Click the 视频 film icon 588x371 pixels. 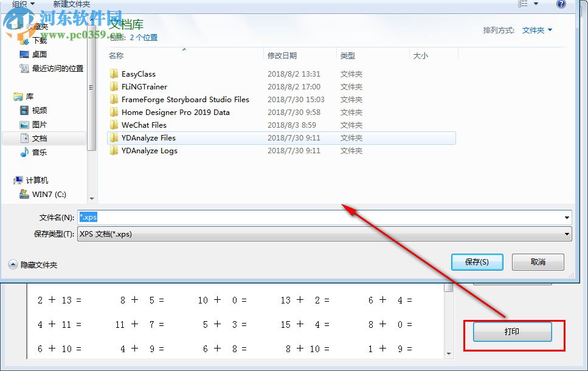(x=24, y=110)
